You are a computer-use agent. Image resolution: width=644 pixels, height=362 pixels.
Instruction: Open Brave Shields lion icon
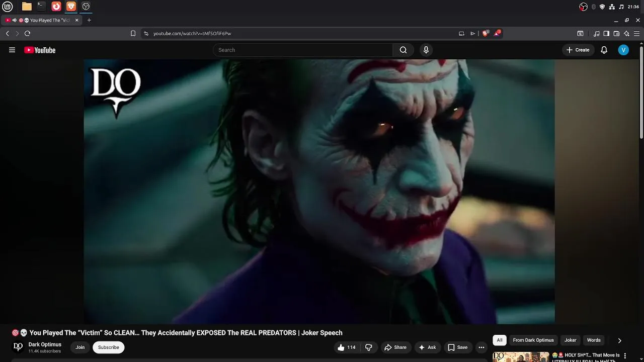point(486,33)
